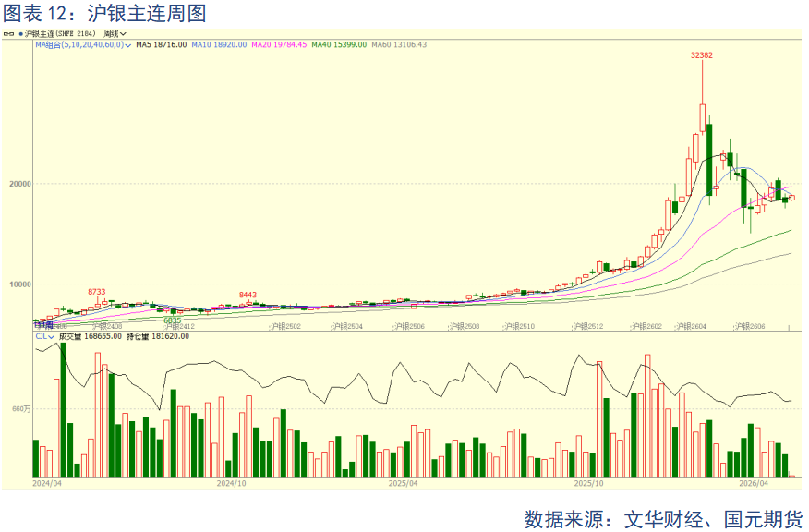Screen dimensions: 809x532
Task: Select the MA5 18716.00 label
Action: [x=161, y=45]
